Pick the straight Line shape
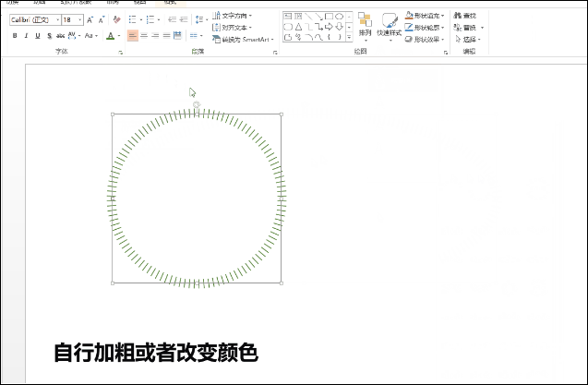 point(308,16)
